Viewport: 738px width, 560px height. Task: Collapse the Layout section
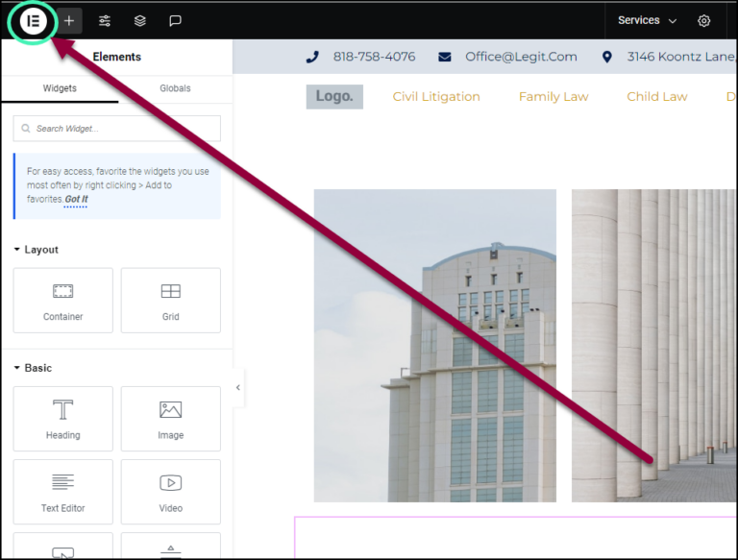(37, 250)
